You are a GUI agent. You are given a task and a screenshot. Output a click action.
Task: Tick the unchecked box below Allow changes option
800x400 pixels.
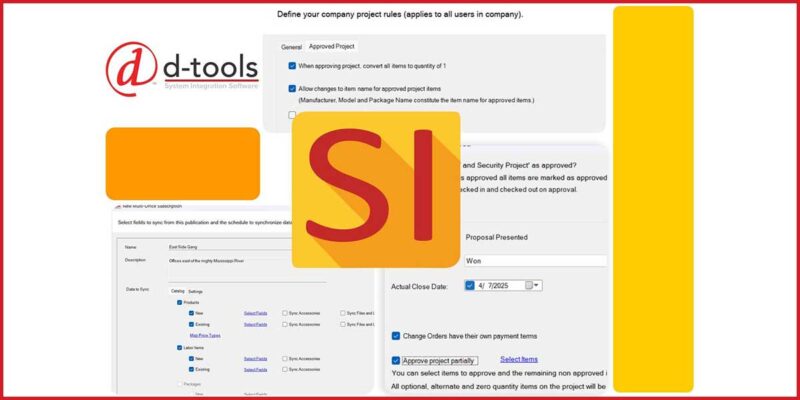[292, 115]
